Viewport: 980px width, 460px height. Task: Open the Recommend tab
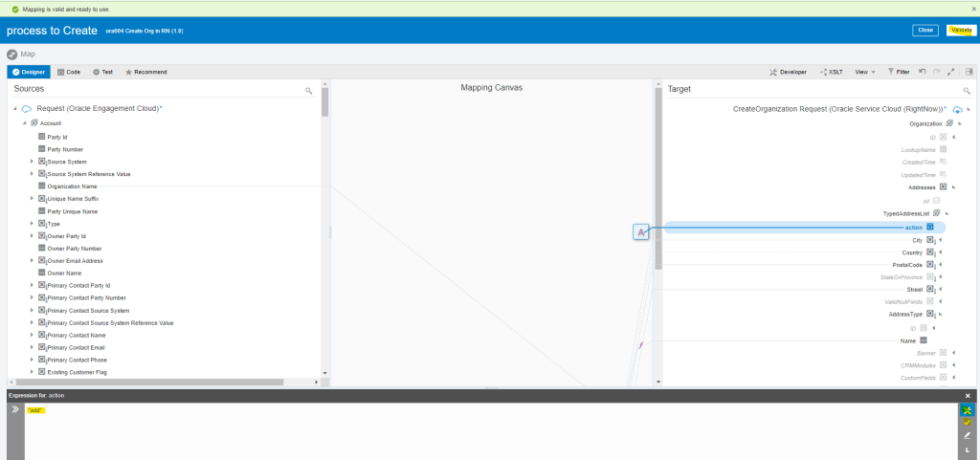pos(146,72)
